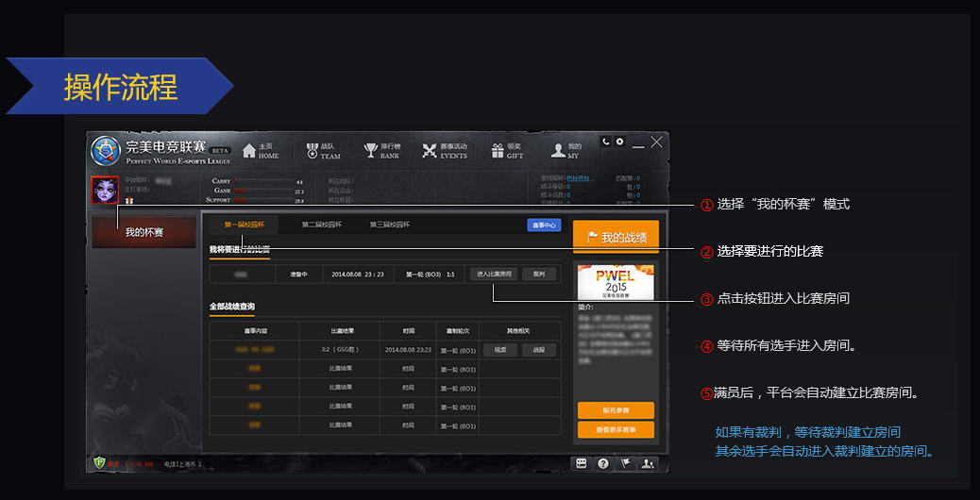Click the 查看更多赛事 button
This screenshot has width=980, height=500.
click(x=616, y=429)
